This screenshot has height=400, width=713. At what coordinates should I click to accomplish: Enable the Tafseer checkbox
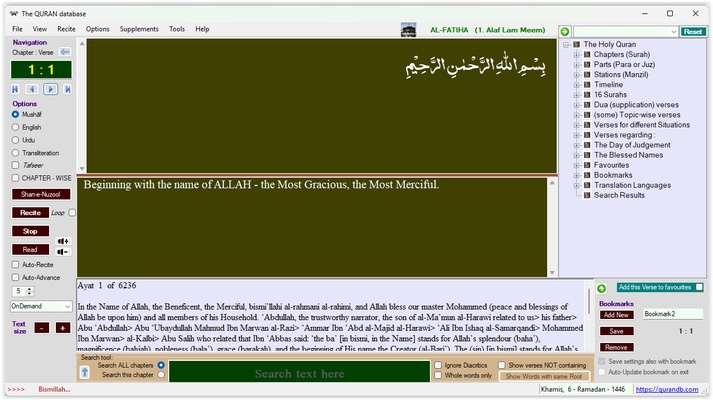coord(15,165)
